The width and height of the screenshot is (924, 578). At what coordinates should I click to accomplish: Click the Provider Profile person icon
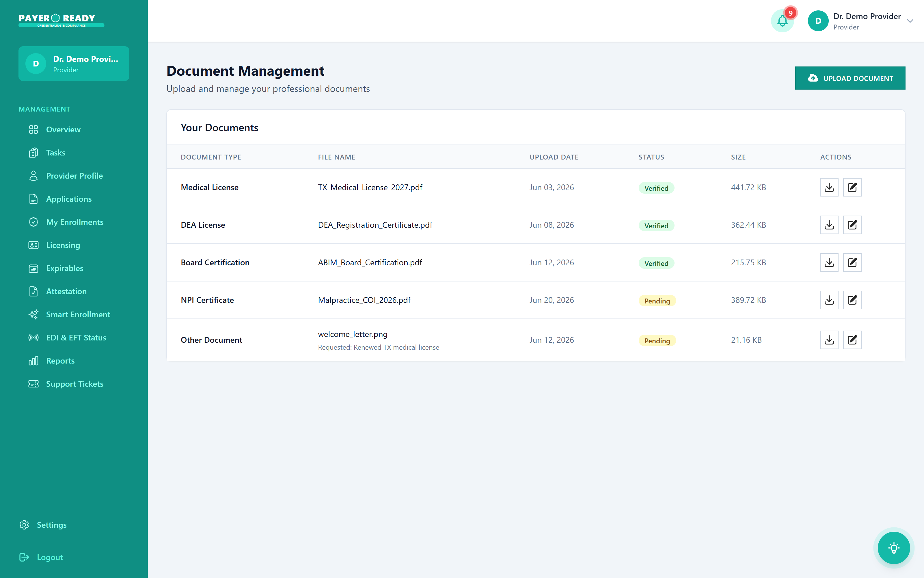pos(33,176)
